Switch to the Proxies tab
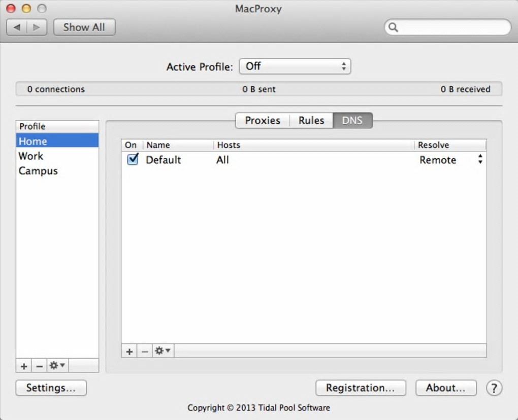 coord(263,120)
